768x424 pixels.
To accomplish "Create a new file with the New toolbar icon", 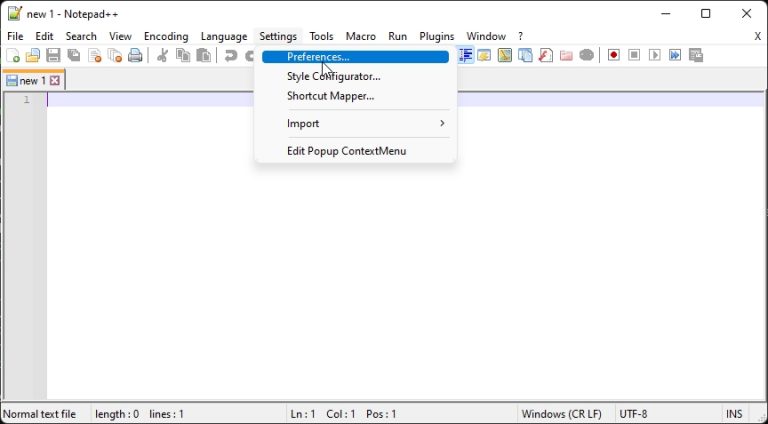I will 13,55.
